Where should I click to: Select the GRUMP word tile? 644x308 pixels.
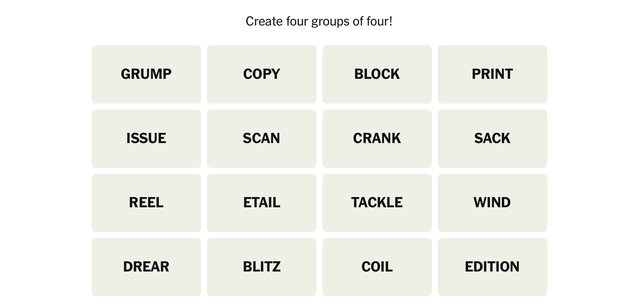[146, 74]
